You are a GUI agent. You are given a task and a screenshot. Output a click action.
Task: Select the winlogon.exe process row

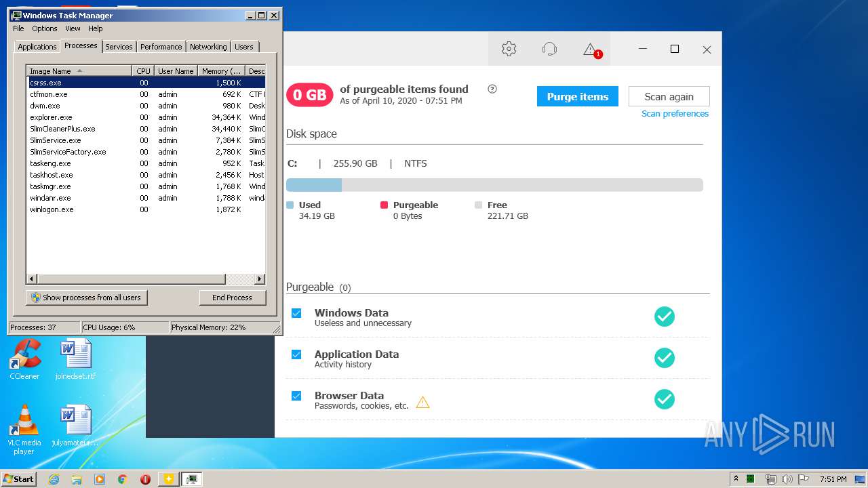pos(145,209)
